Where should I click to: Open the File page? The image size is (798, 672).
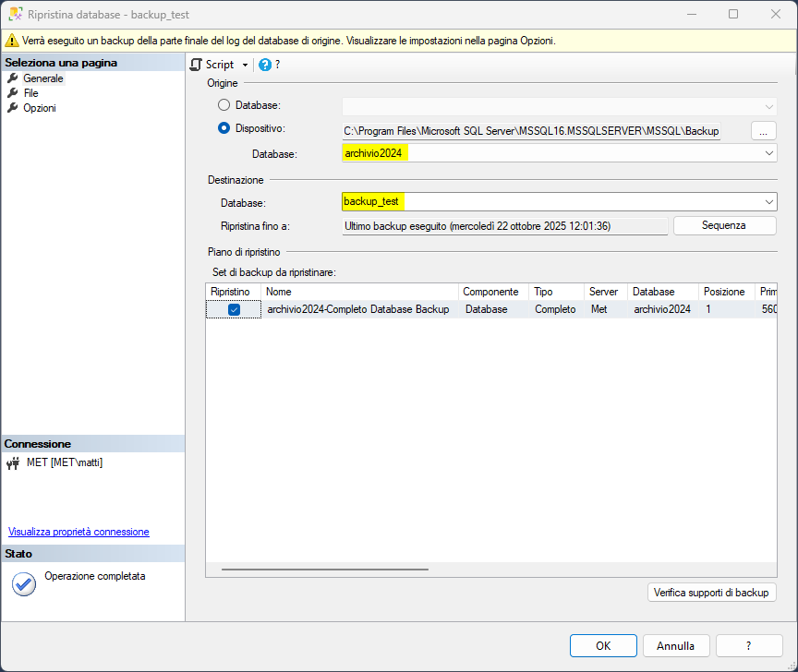(30, 93)
